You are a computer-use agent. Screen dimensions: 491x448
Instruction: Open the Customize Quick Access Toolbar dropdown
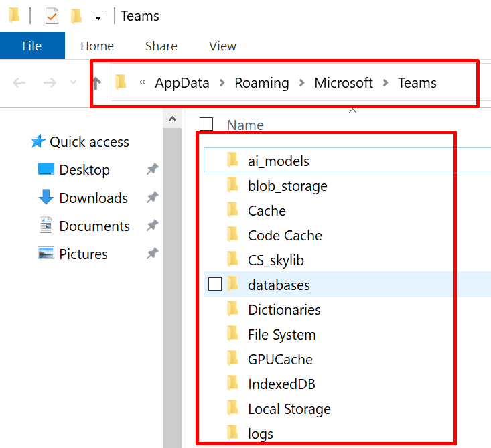pyautogui.click(x=98, y=17)
